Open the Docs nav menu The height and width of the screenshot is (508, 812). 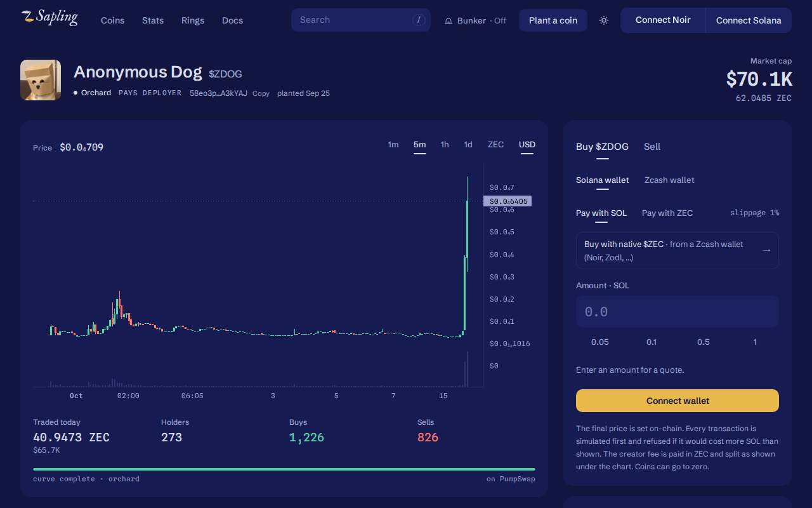tap(233, 20)
